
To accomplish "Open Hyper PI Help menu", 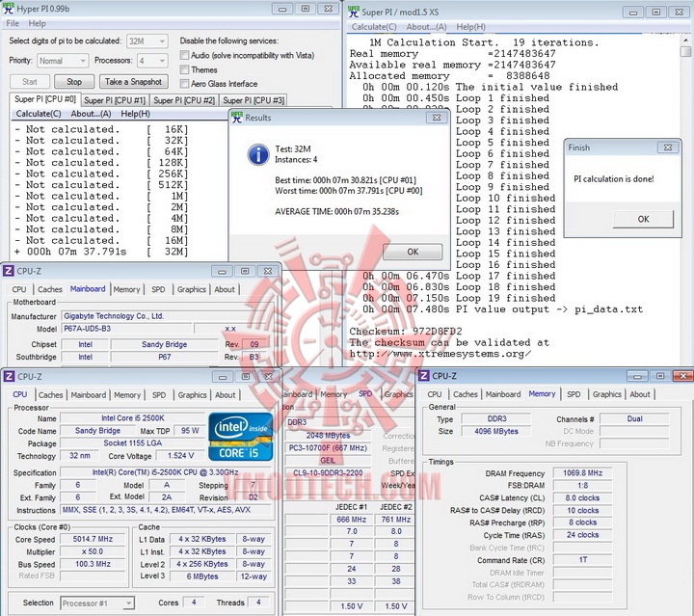I will 38,23.
